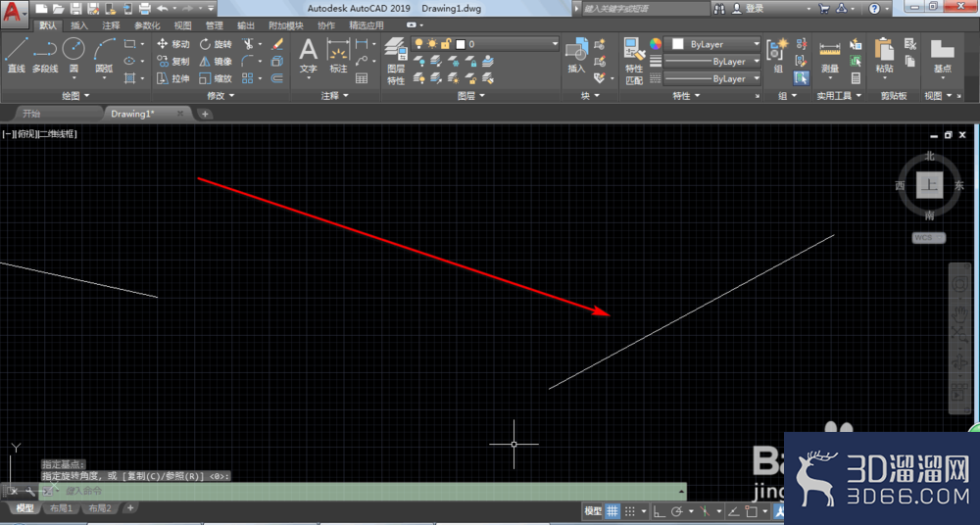This screenshot has height=525, width=980.
Task: Open the Layout1 (布局1) tab
Action: coord(61,508)
